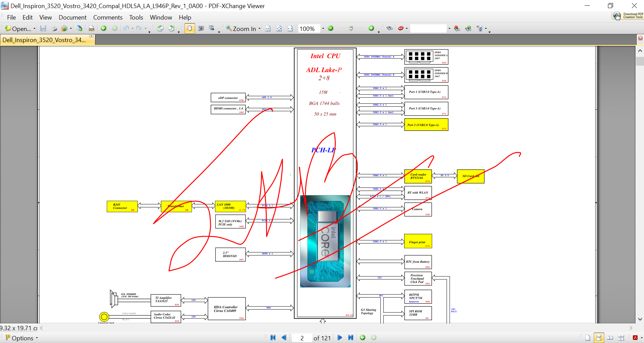Rotate the page clockwise
This screenshot has height=343, width=644.
pos(171,29)
